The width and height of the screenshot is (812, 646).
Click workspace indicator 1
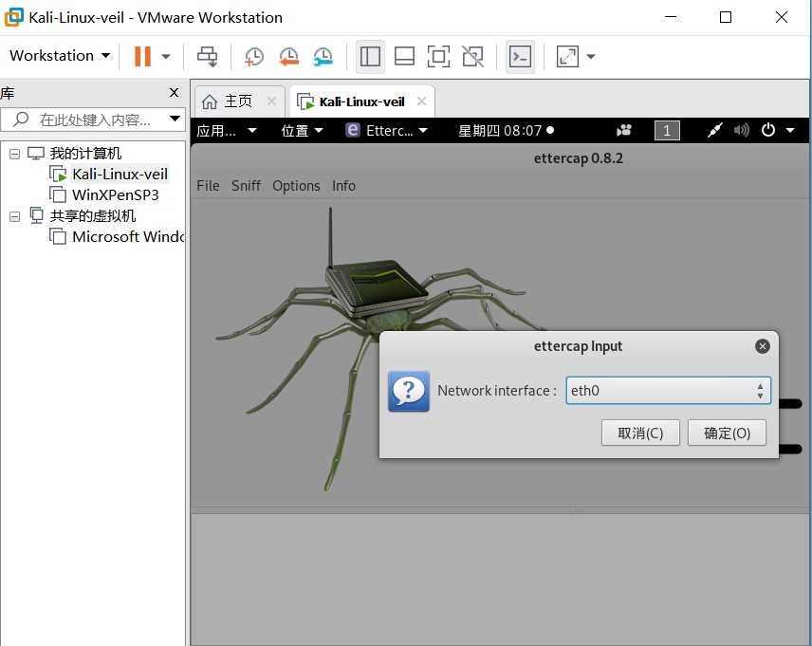(x=667, y=131)
